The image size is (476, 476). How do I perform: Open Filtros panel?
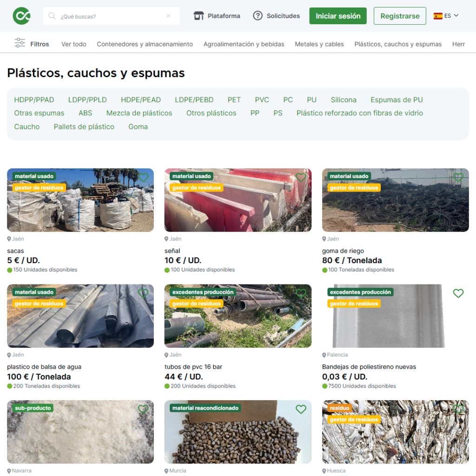[32, 44]
